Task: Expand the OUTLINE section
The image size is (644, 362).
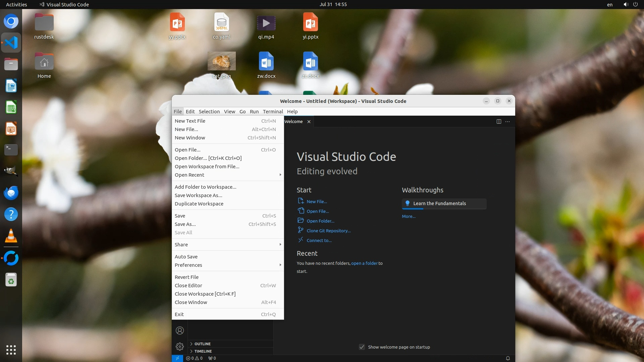Action: coord(202,344)
